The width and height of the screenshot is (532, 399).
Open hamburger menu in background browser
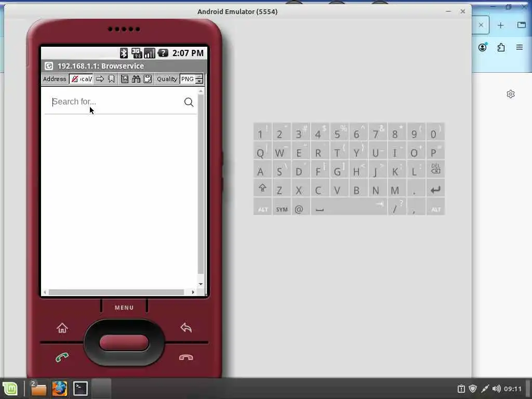(520, 47)
